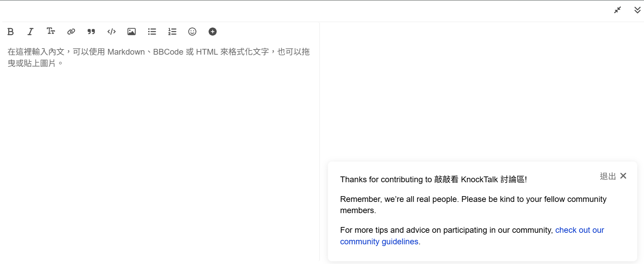Toggle bold formatting
Image resolution: width=644 pixels, height=264 pixels.
[x=11, y=32]
